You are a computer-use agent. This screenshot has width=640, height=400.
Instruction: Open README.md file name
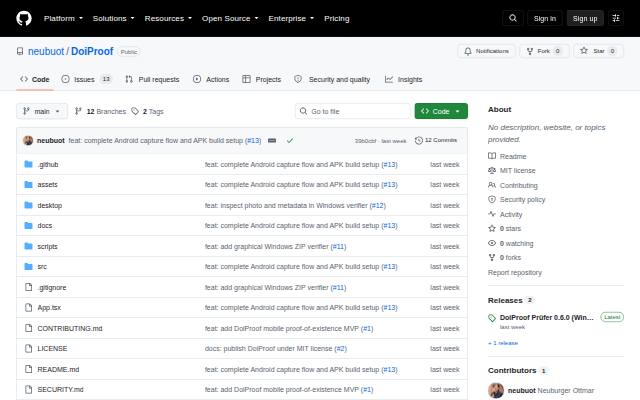(x=58, y=369)
